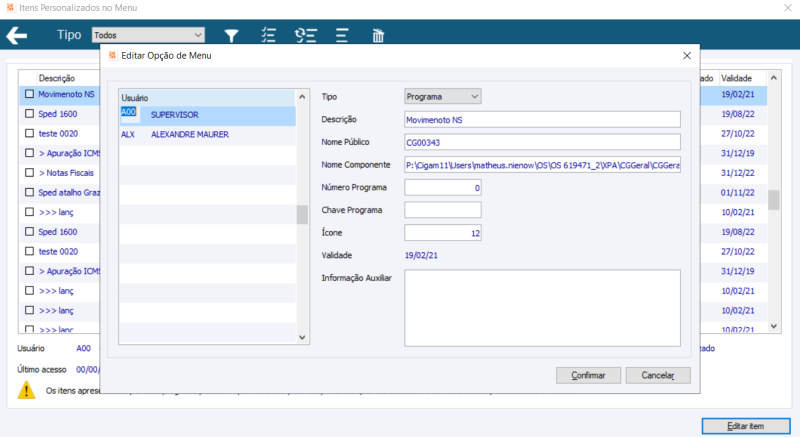Click the user list scrollbar thumb
This screenshot has width=800, height=437.
302,215
